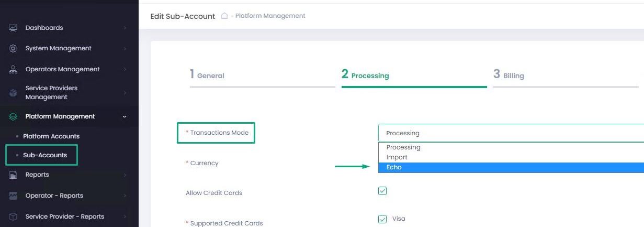Switch to the General step tab
This screenshot has height=227, width=644.
point(207,75)
